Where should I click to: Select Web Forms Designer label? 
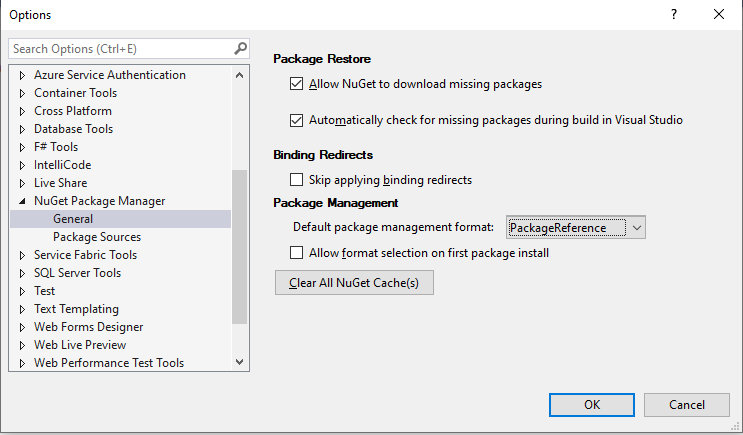coord(89,327)
